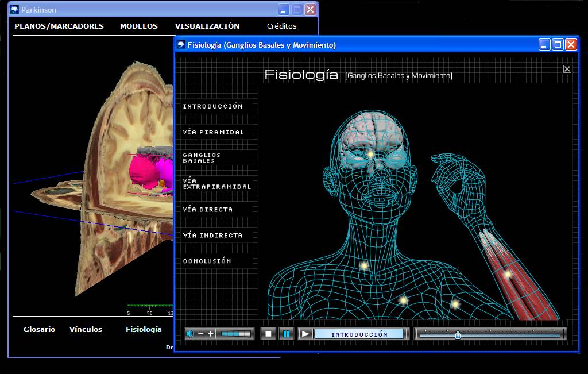Click the Parkinson window title bar icon
This screenshot has width=588, height=374.
click(x=14, y=10)
